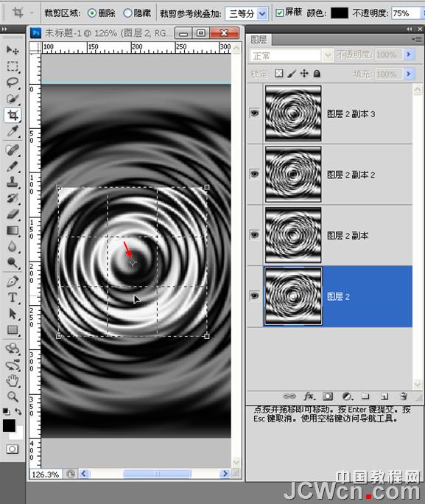Select the Type tool
The height and width of the screenshot is (504, 425).
pyautogui.click(x=13, y=298)
